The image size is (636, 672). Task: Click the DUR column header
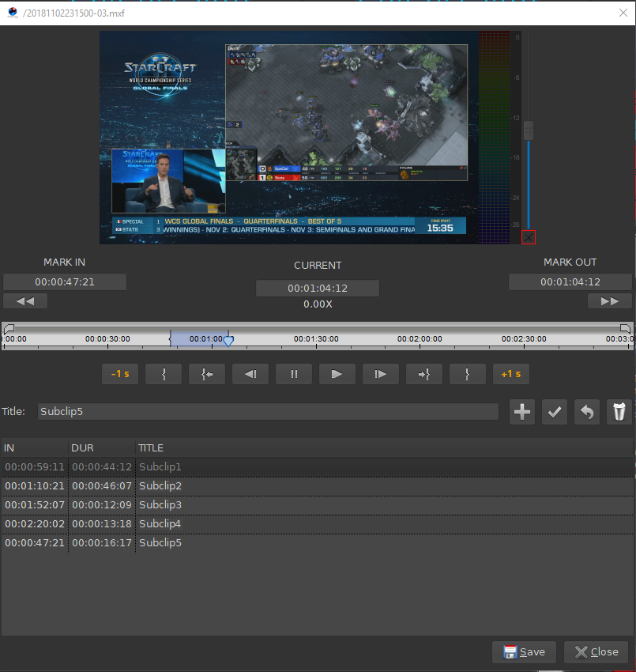click(102, 447)
